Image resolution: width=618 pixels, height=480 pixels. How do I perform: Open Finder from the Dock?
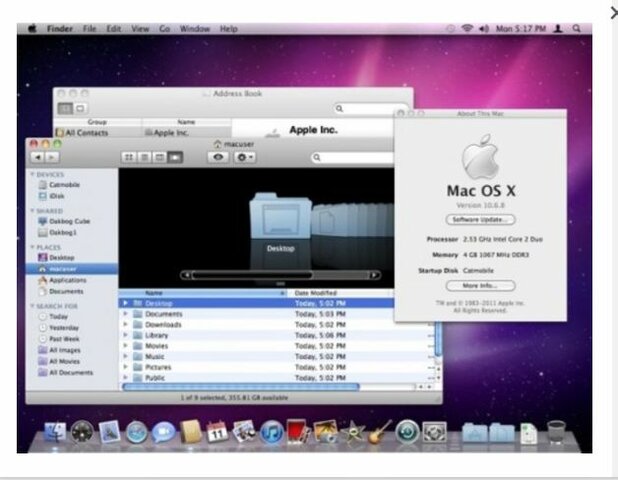54,432
